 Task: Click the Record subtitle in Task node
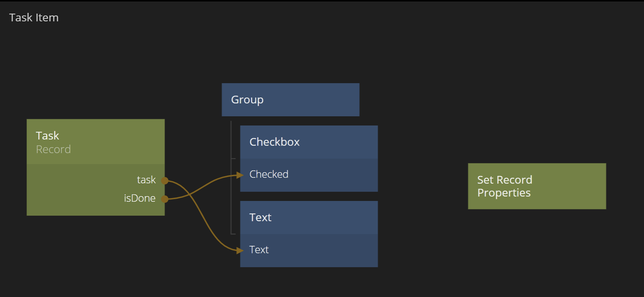point(53,149)
